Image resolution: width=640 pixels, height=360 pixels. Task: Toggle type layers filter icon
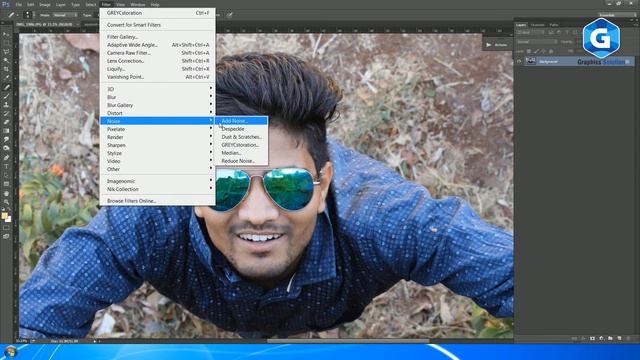coord(567,32)
